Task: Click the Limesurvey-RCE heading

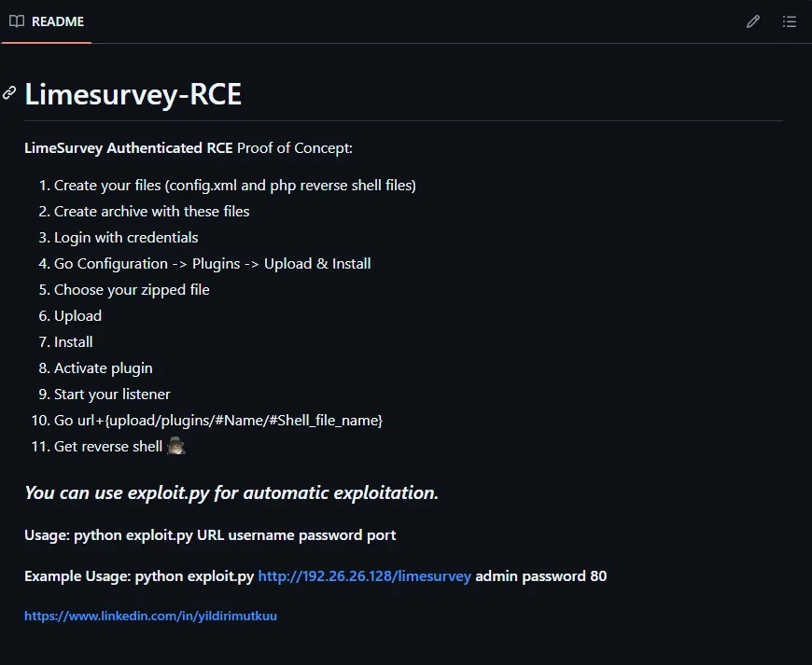Action: [x=133, y=94]
